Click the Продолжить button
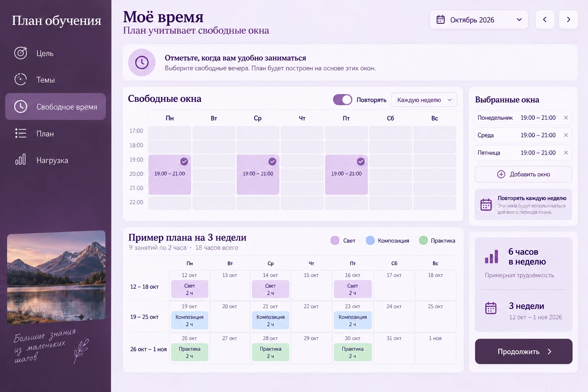 click(524, 351)
